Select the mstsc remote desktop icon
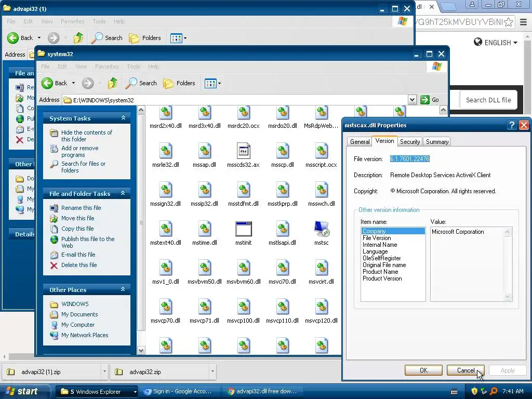 pos(321,229)
